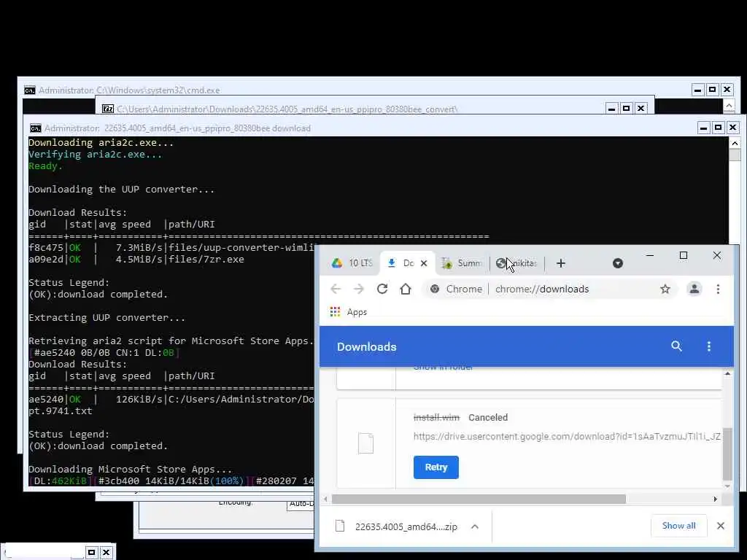Open the Chrome three-dot menu
The image size is (747, 560).
718,289
